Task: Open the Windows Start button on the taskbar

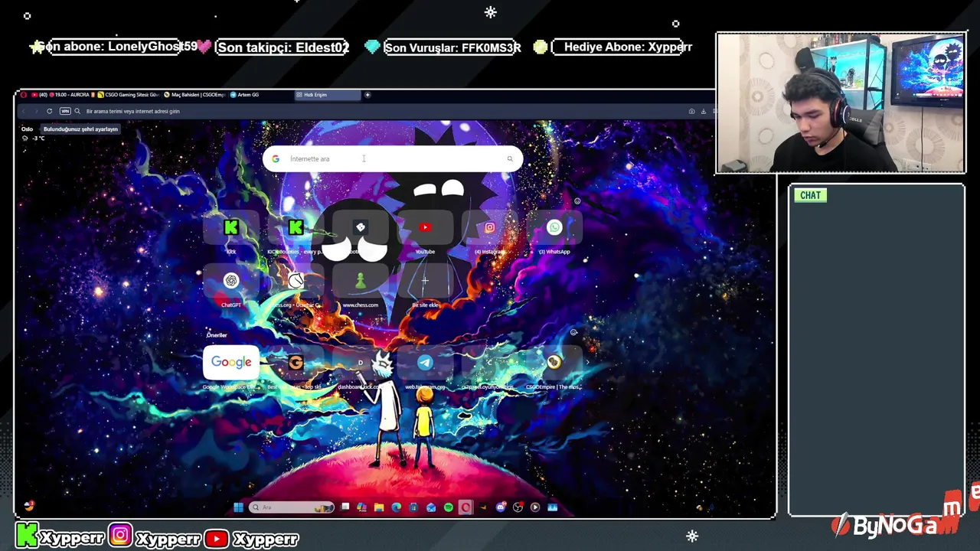Action: pyautogui.click(x=238, y=507)
